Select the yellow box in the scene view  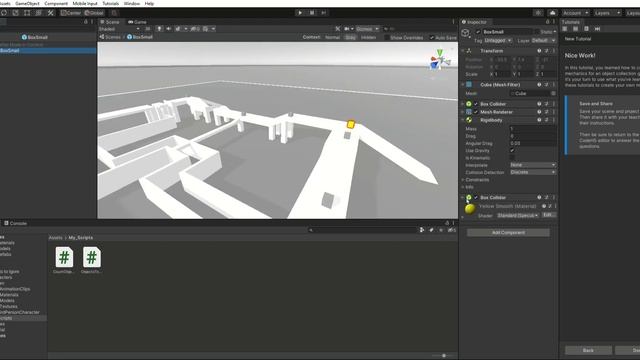click(x=351, y=124)
